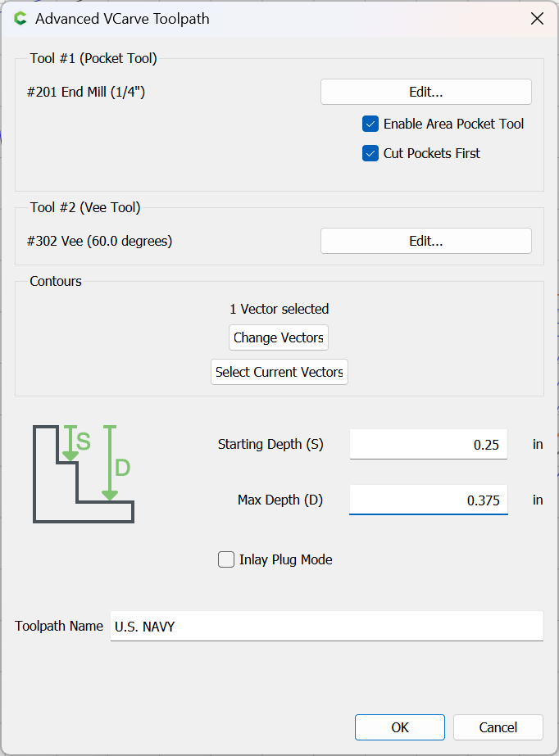Screen dimensions: 559x756
Task: Click the "in" unit beside Starting Depth
Action: pos(538,445)
